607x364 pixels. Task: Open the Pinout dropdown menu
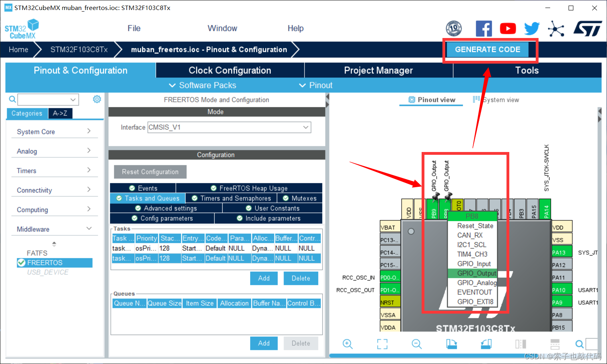click(x=316, y=85)
